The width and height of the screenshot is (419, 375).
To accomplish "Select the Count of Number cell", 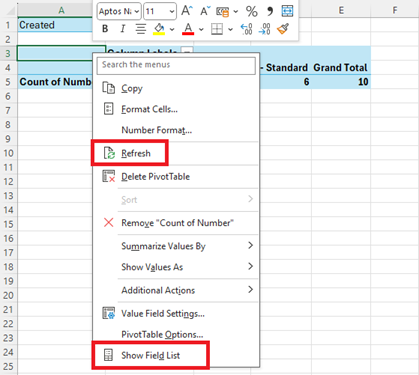I will pyautogui.click(x=55, y=82).
